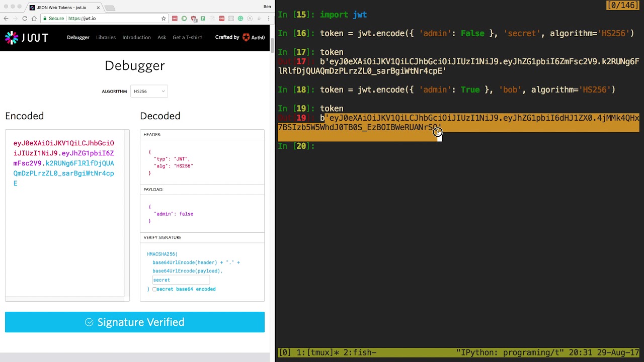This screenshot has height=362, width=644.
Task: Click the 'VERIFY SIGNATURE' label
Action: [163, 237]
